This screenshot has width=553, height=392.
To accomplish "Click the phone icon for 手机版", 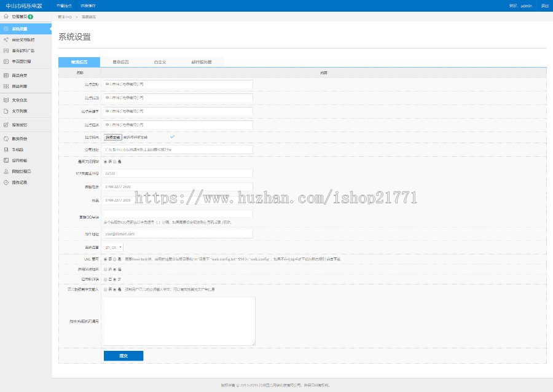I will 6,149.
